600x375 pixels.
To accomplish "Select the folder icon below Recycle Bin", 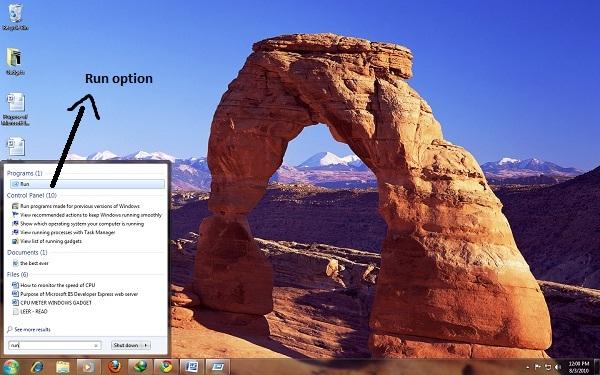I will point(15,61).
